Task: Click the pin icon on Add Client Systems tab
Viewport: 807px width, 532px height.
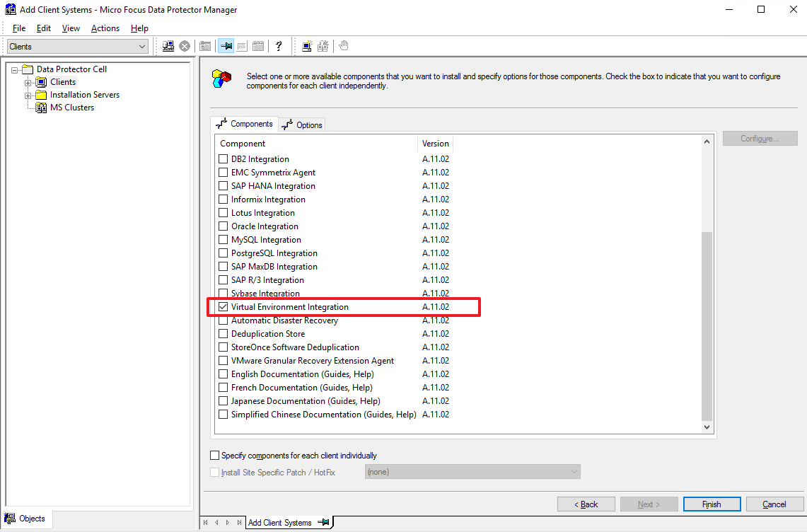Action: 323,522
